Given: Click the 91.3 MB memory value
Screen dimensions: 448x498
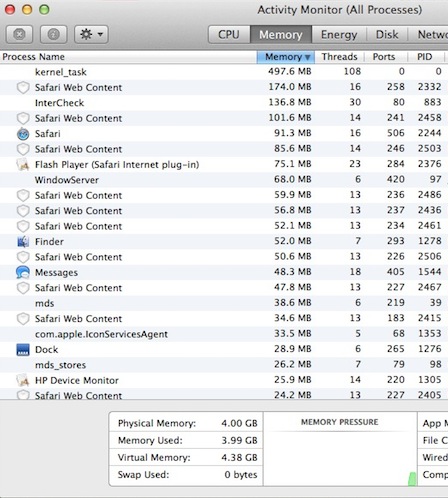Looking at the screenshot, I should pos(293,133).
